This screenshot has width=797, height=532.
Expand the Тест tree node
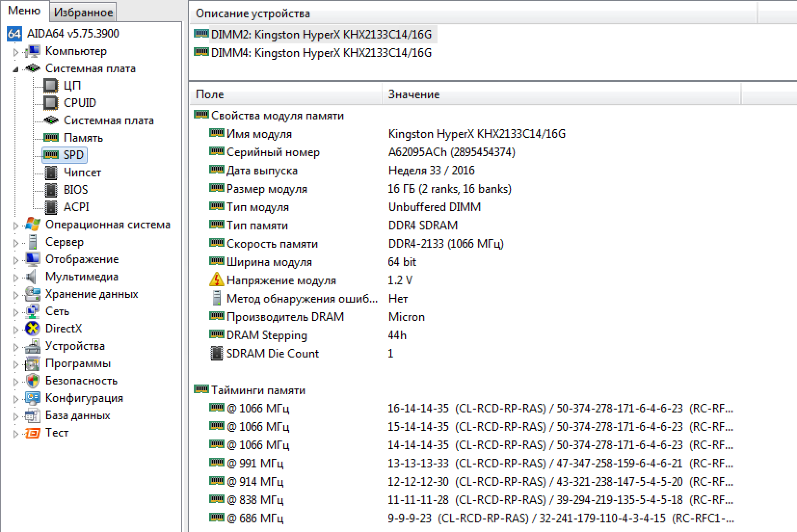pyautogui.click(x=15, y=434)
